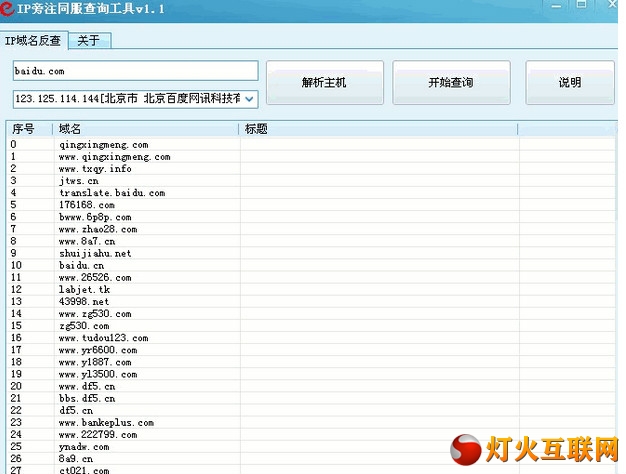Select row www.tudou123.com

(311, 338)
